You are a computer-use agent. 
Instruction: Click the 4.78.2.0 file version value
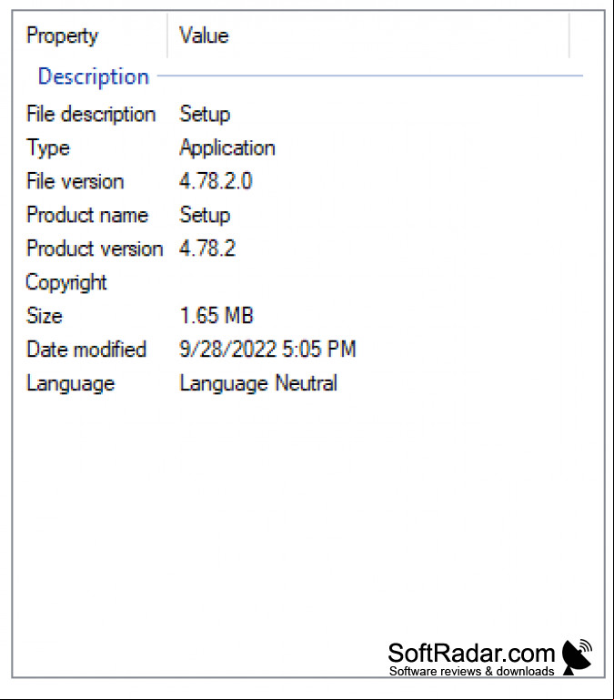pyautogui.click(x=216, y=181)
